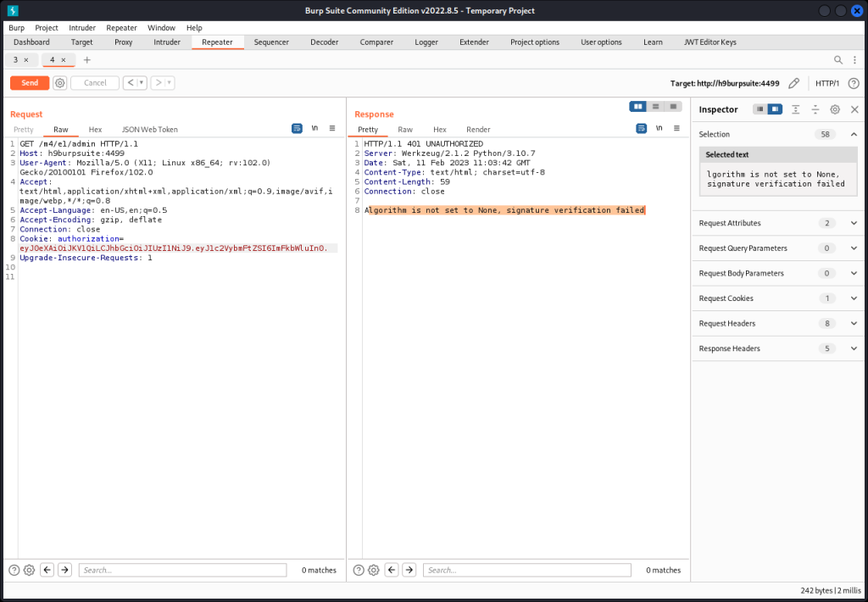Switch to side-by-side request/response layout
The image size is (868, 602).
637,106
